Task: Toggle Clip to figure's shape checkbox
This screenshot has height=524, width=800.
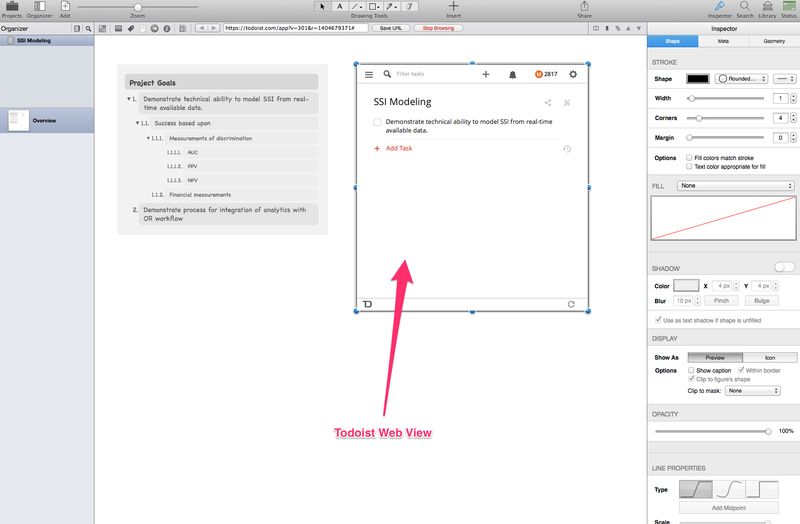Action: point(691,379)
